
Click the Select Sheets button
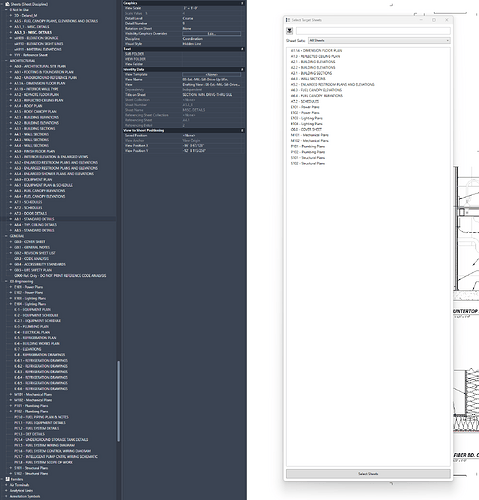click(x=368, y=474)
